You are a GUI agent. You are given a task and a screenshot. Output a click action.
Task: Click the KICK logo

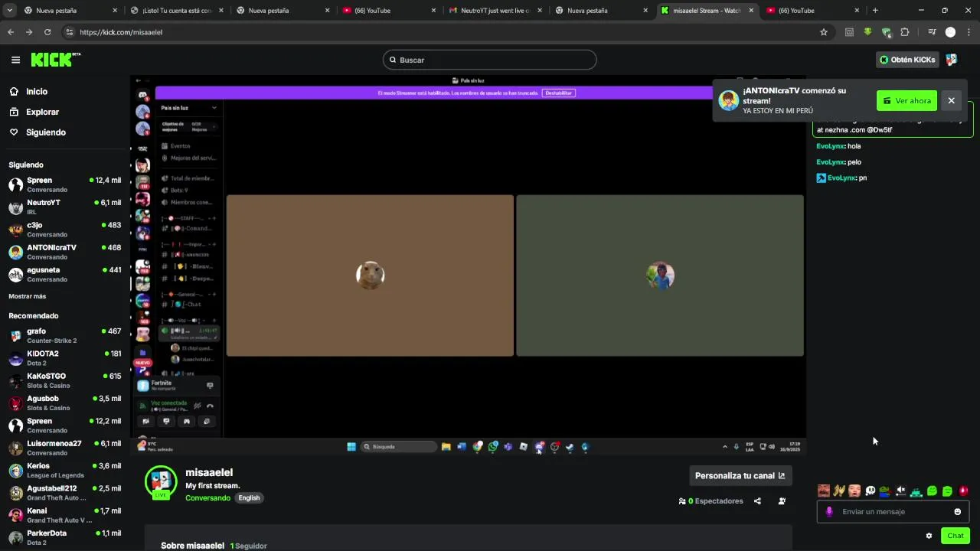point(55,60)
